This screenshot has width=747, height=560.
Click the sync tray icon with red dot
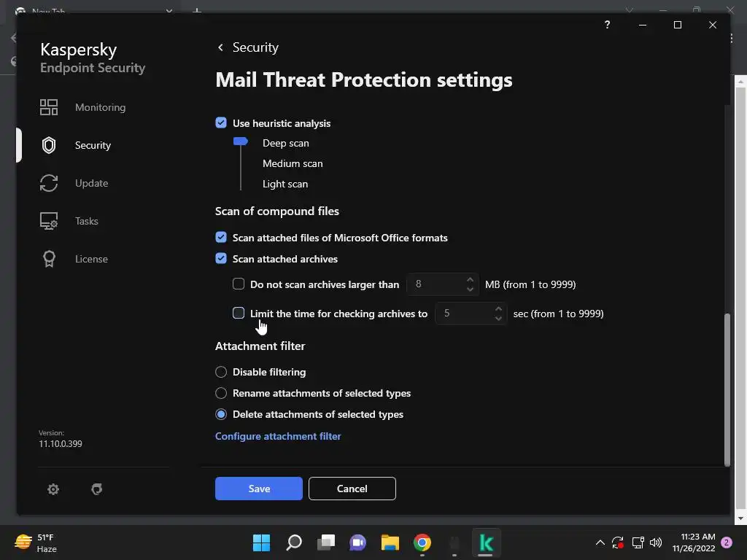(618, 542)
